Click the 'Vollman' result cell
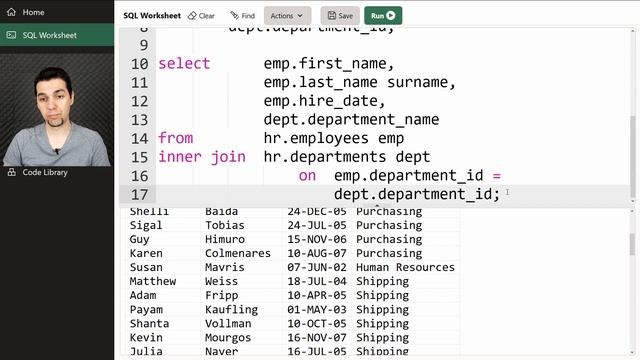The image size is (640, 360). point(228,324)
